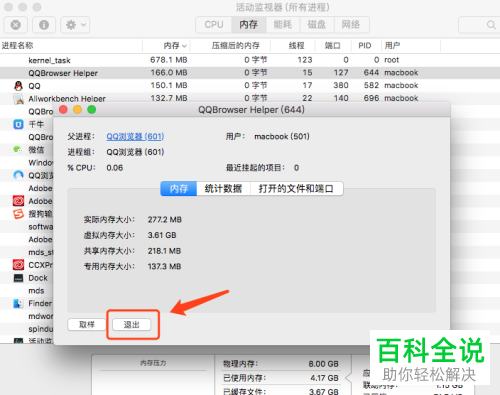The image size is (500, 395).
Task: Click the CCXProcess red icon
Action: pyautogui.click(x=18, y=265)
